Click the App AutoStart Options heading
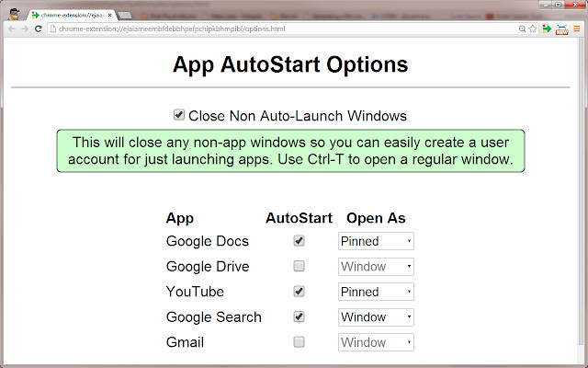 [x=290, y=64]
